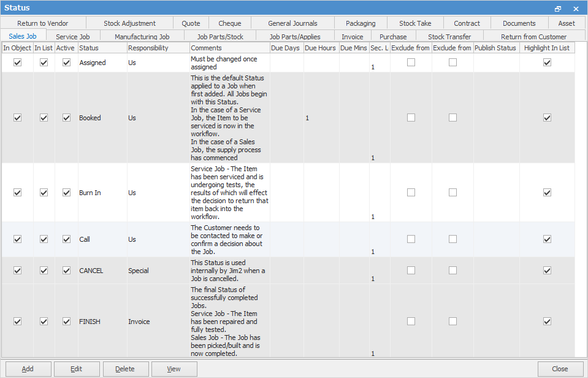Open the Stock Take tab
The width and height of the screenshot is (588, 378).
click(415, 23)
